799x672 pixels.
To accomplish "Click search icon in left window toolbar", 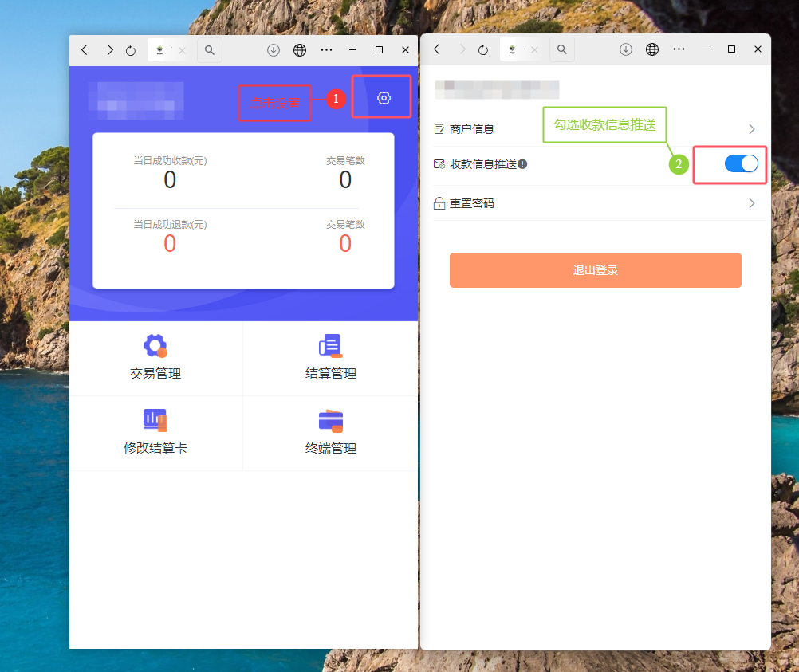I will coord(210,50).
